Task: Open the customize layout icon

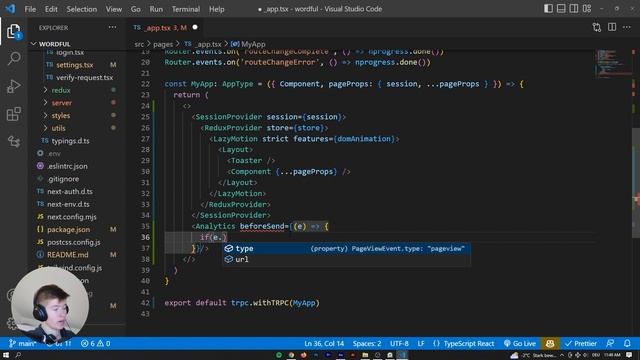Action: click(x=587, y=9)
